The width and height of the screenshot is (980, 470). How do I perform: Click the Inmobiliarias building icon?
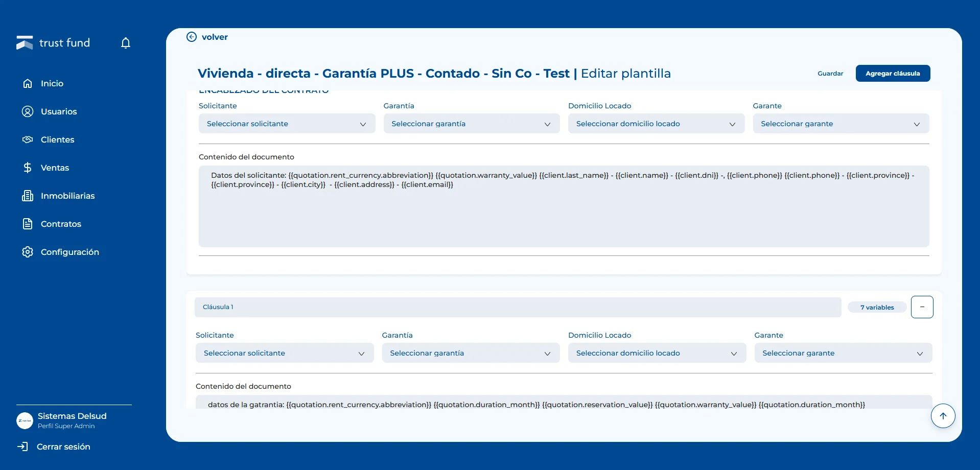pos(28,196)
